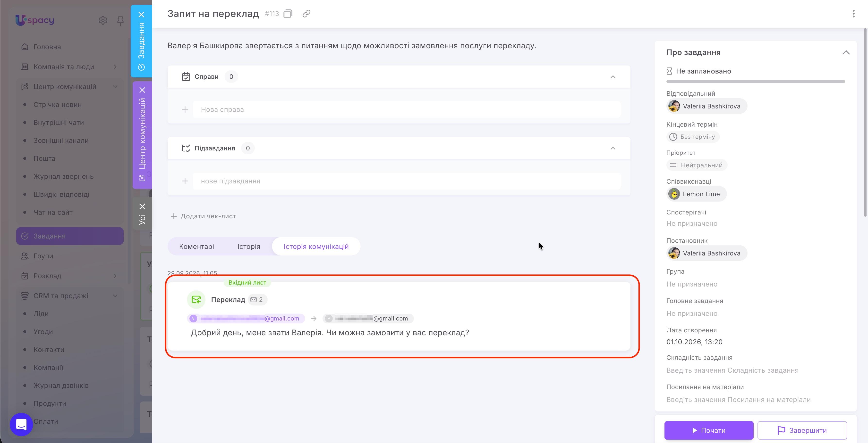
Task: Click the Складність завдання value field
Action: (x=732, y=370)
